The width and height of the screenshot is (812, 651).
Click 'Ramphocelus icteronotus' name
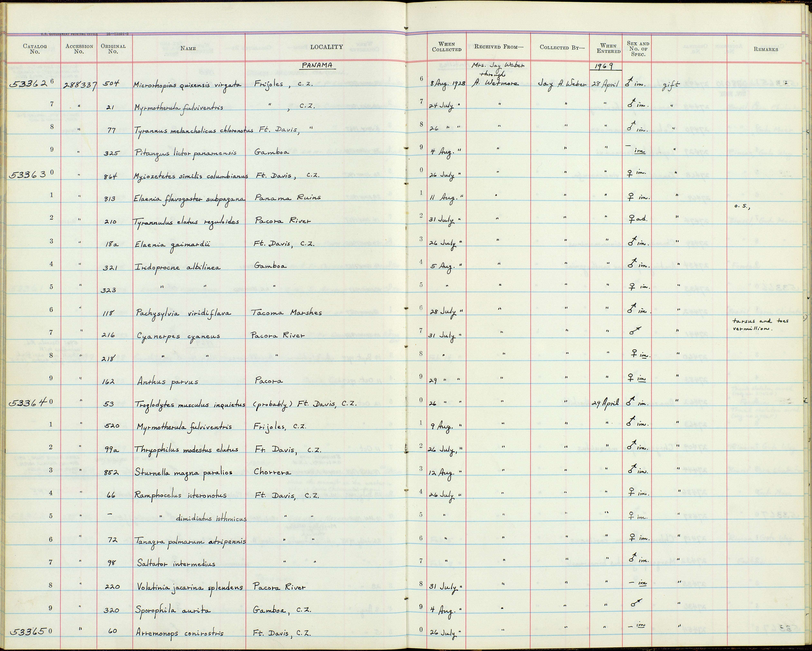click(180, 495)
